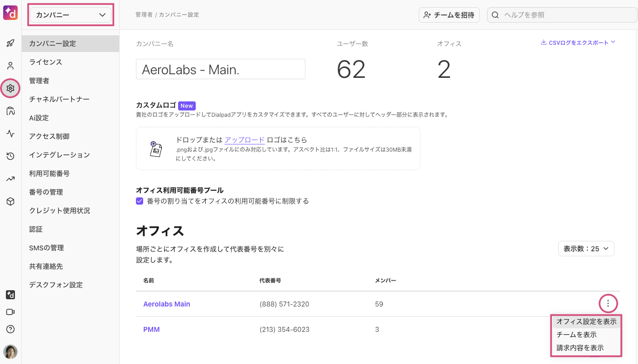The height and width of the screenshot is (364, 638).
Task: Open the video meeting camera icon
Action: coord(10,312)
